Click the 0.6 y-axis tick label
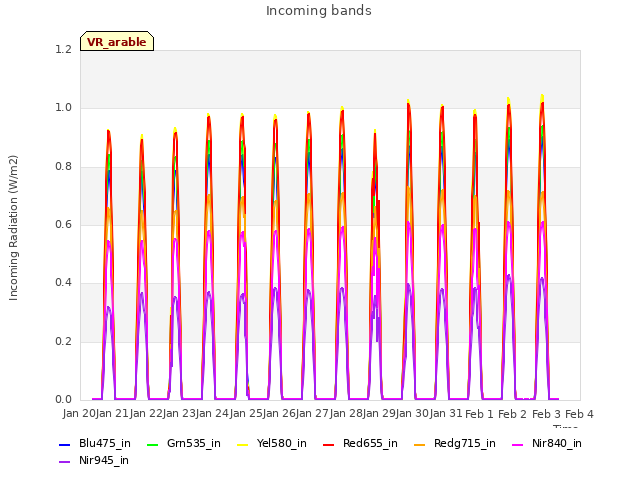This screenshot has height=480, width=640. click(x=64, y=224)
